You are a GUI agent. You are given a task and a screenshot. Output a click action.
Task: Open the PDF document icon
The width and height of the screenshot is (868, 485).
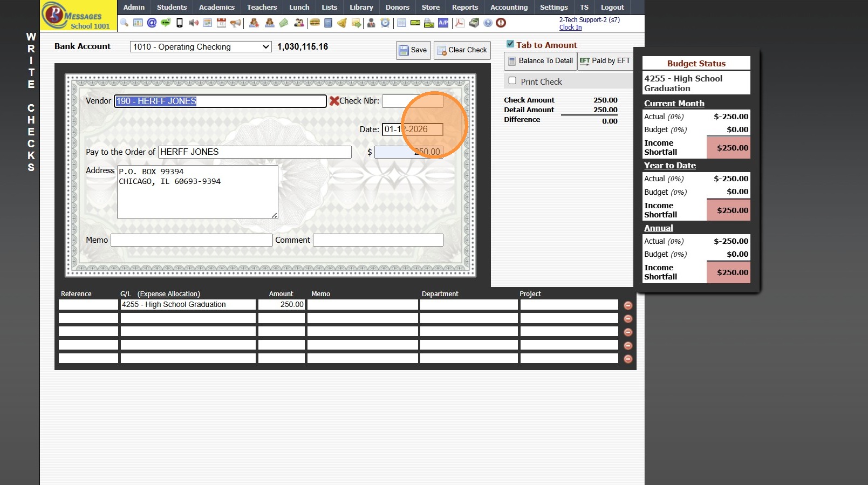(460, 23)
